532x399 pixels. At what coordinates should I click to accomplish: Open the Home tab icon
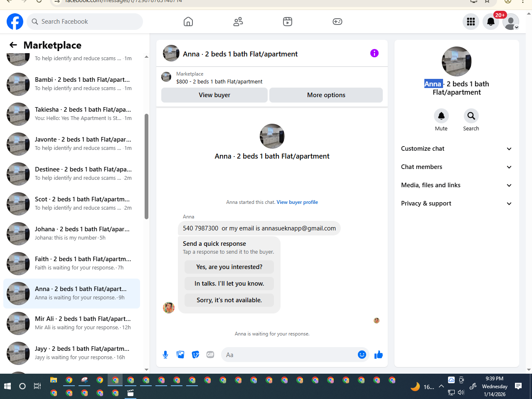[x=188, y=22]
